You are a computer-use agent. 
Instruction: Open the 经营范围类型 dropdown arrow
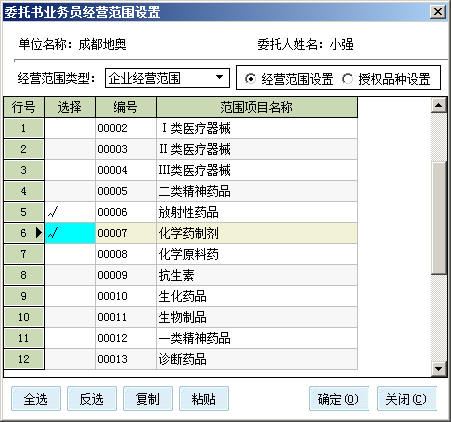pos(219,78)
